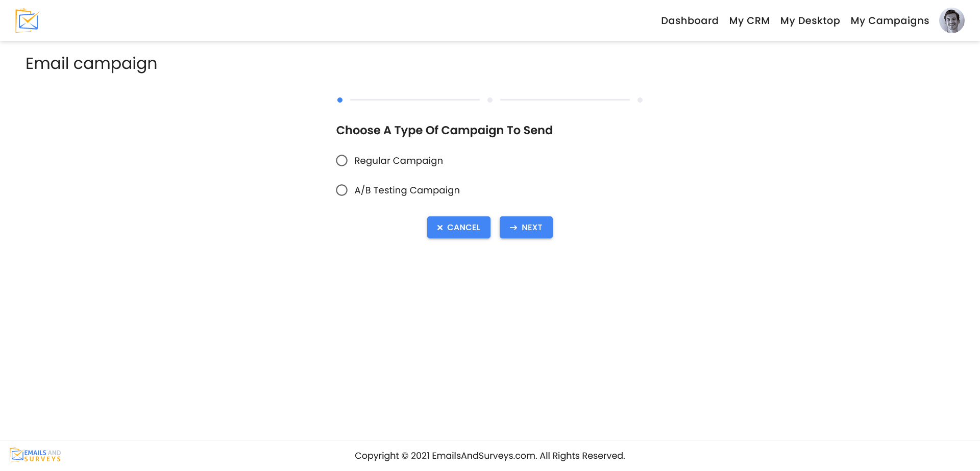980x471 pixels.
Task: Switch to My Desktop section
Action: pos(810,20)
